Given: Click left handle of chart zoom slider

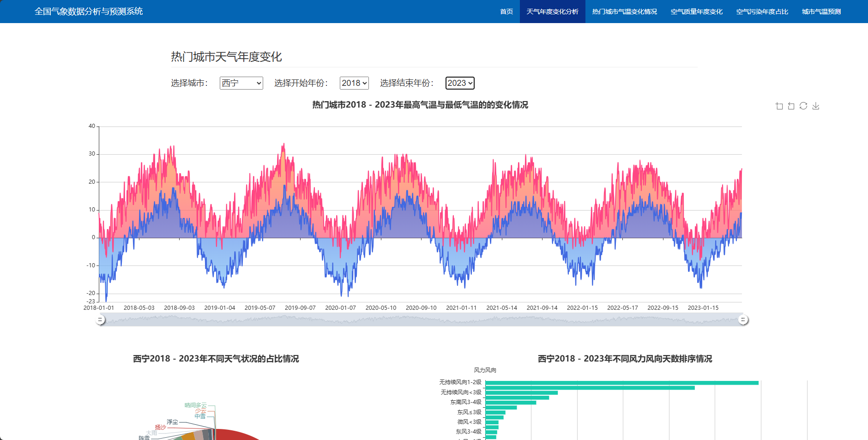Looking at the screenshot, I should [x=100, y=319].
